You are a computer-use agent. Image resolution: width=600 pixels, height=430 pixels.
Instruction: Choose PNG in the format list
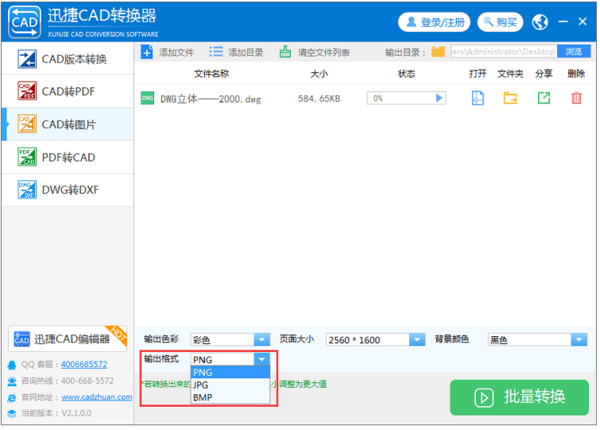pyautogui.click(x=230, y=372)
